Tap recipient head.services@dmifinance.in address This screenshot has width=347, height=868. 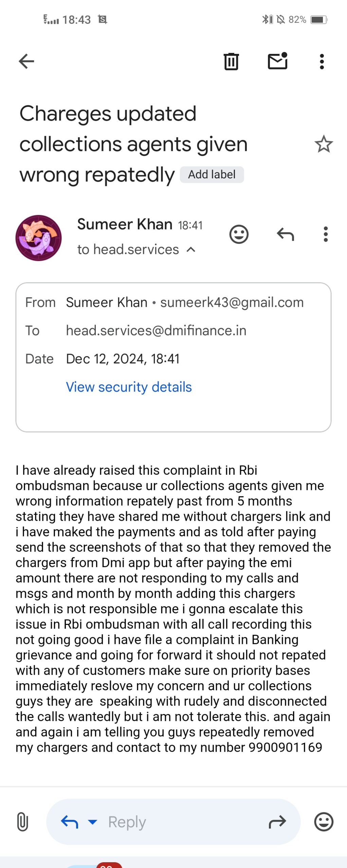[156, 331]
